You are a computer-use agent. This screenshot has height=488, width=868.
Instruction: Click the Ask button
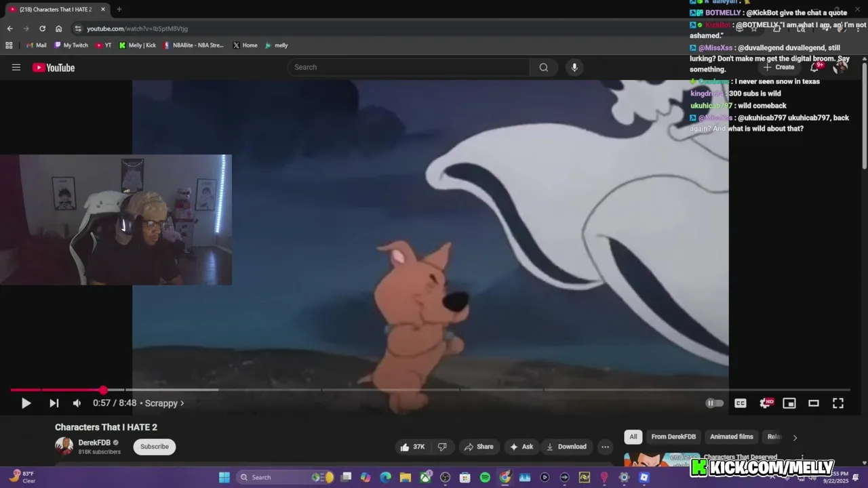[521, 447]
